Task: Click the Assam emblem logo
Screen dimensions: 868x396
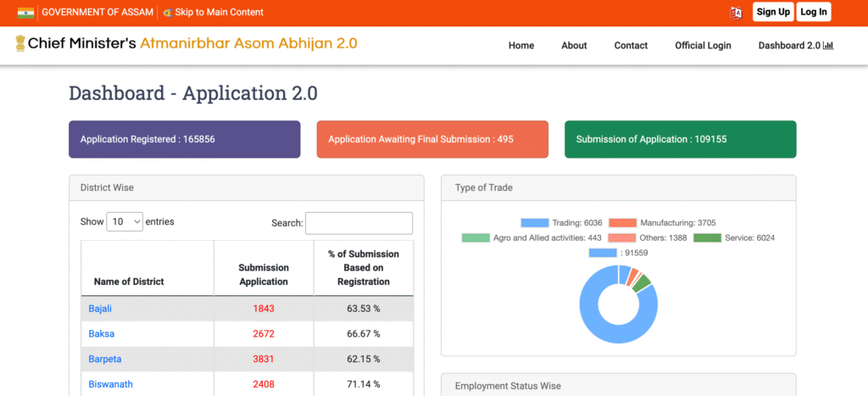Action: tap(20, 43)
